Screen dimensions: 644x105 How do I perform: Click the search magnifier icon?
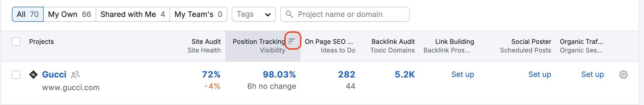point(289,14)
